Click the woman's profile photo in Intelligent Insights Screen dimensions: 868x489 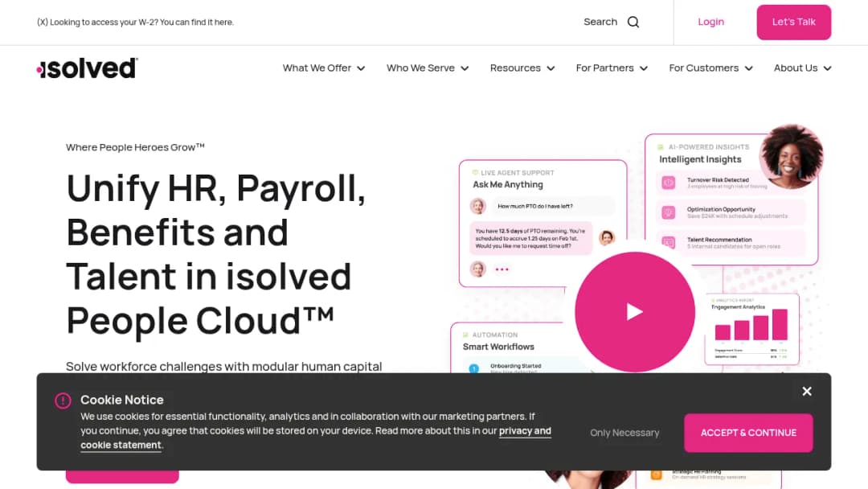(791, 157)
